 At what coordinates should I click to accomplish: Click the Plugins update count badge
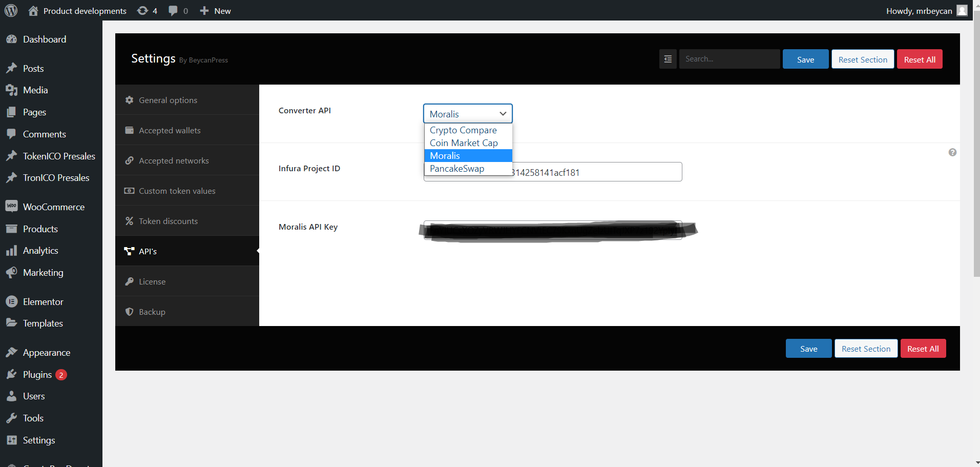click(61, 375)
